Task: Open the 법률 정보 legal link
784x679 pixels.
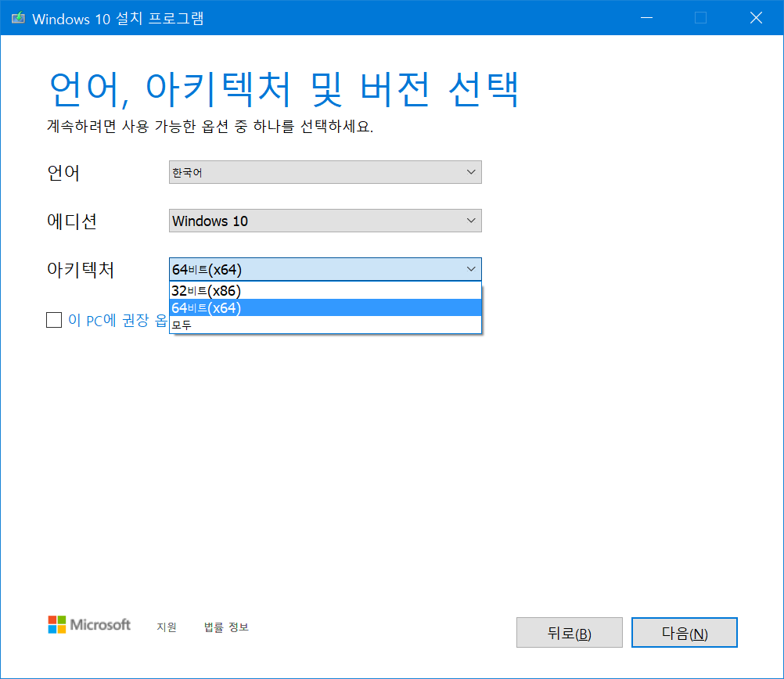Action: pyautogui.click(x=226, y=627)
